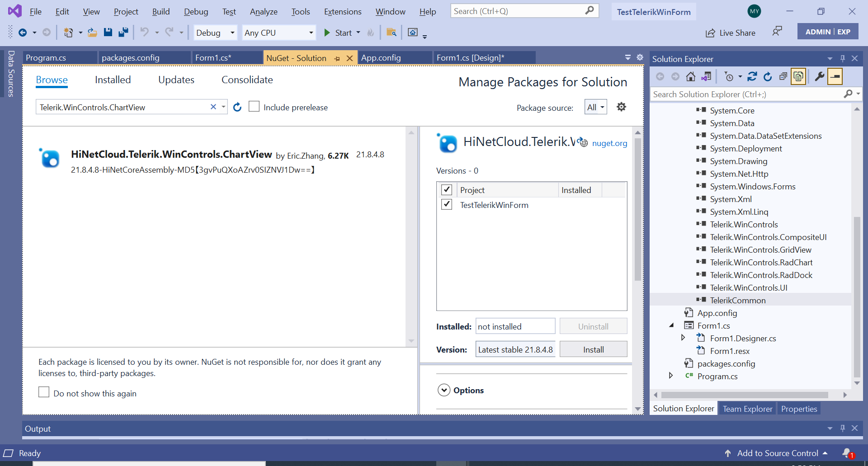Check Do not show this again
The width and height of the screenshot is (868, 466).
[44, 392]
